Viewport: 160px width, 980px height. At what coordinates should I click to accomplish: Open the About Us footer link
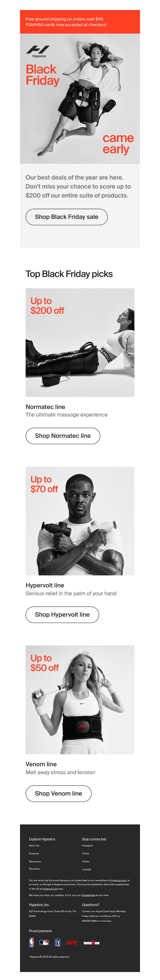tap(34, 845)
